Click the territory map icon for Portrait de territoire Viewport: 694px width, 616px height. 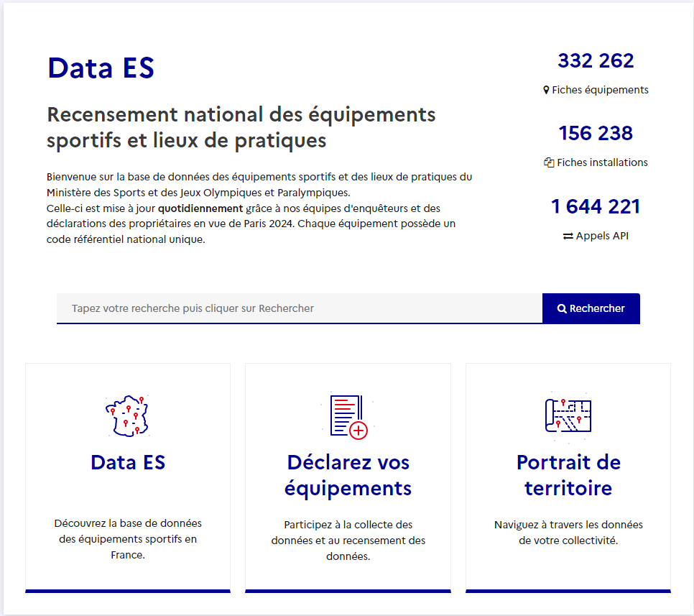click(x=568, y=415)
